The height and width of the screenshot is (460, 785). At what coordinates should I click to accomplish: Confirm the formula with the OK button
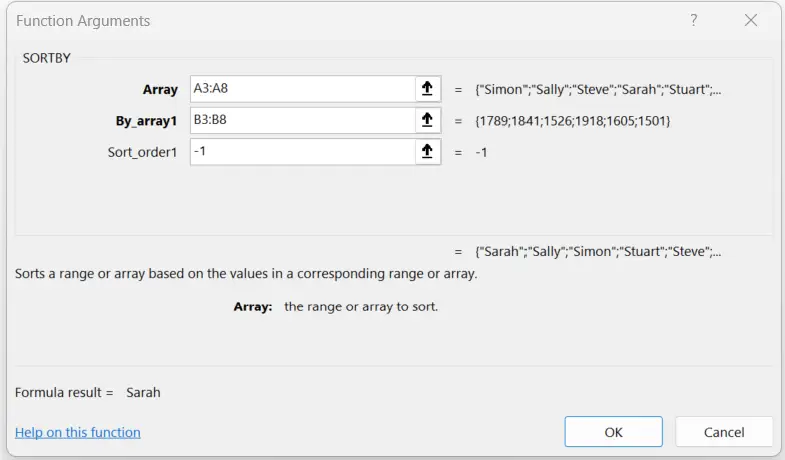click(613, 431)
